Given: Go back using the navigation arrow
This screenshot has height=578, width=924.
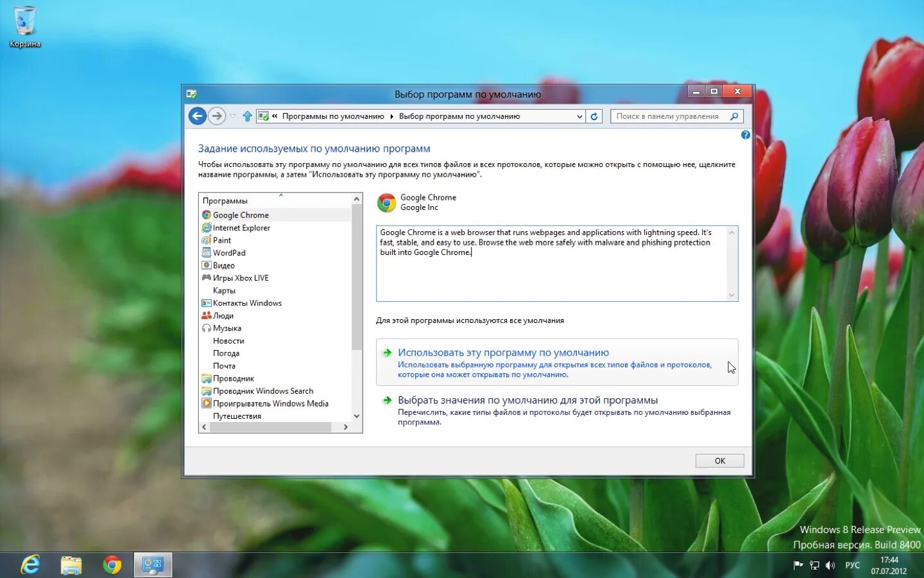Looking at the screenshot, I should [x=197, y=116].
